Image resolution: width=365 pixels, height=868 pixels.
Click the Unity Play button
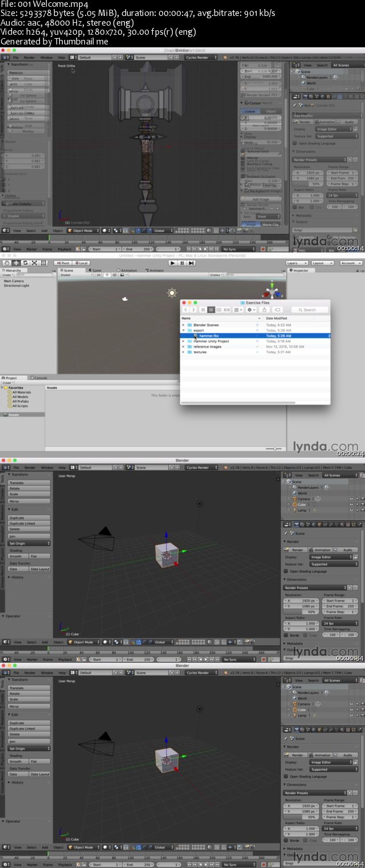pos(173,263)
